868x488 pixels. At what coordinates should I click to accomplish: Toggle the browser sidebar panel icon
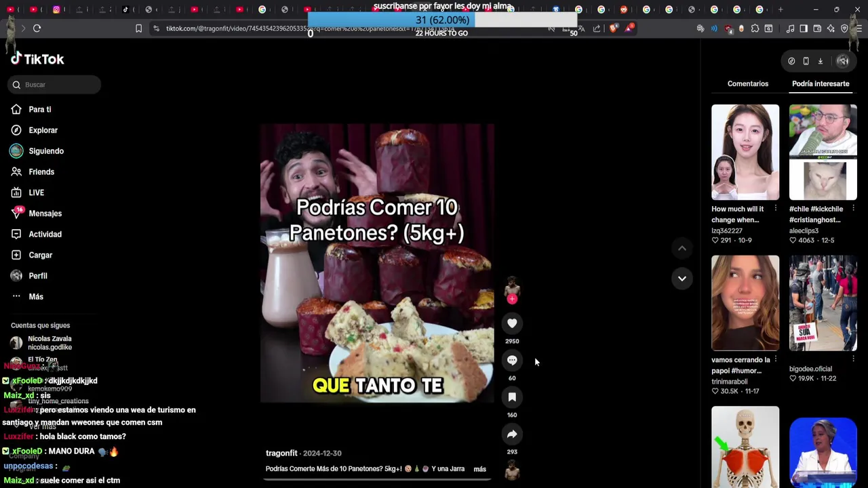(804, 28)
